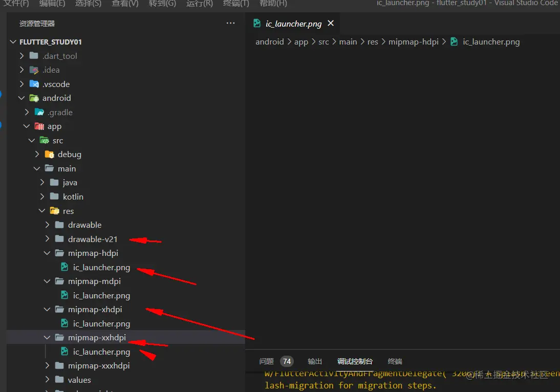Switch to the 终端 panel tab
The image size is (560, 392).
[x=395, y=361]
